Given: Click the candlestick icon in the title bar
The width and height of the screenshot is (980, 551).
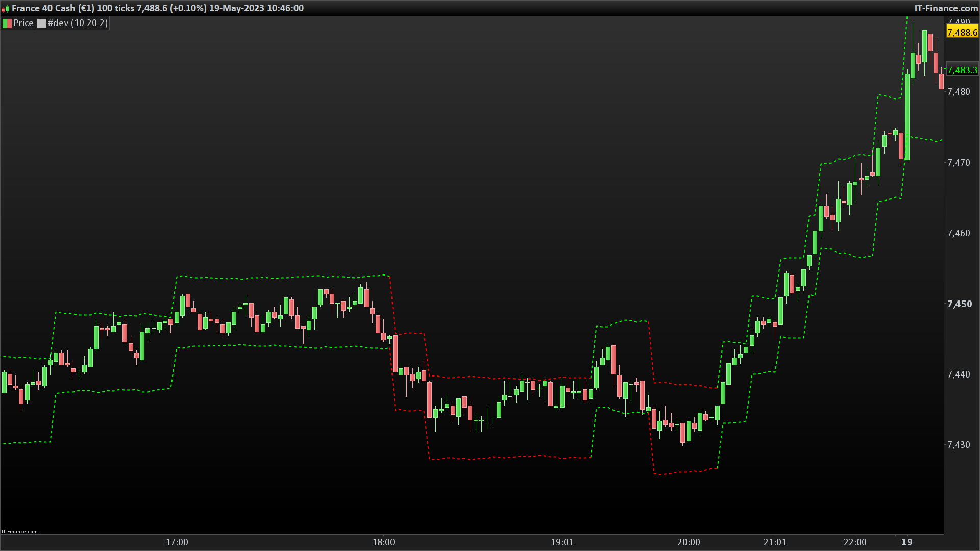Looking at the screenshot, I should click(5, 9).
